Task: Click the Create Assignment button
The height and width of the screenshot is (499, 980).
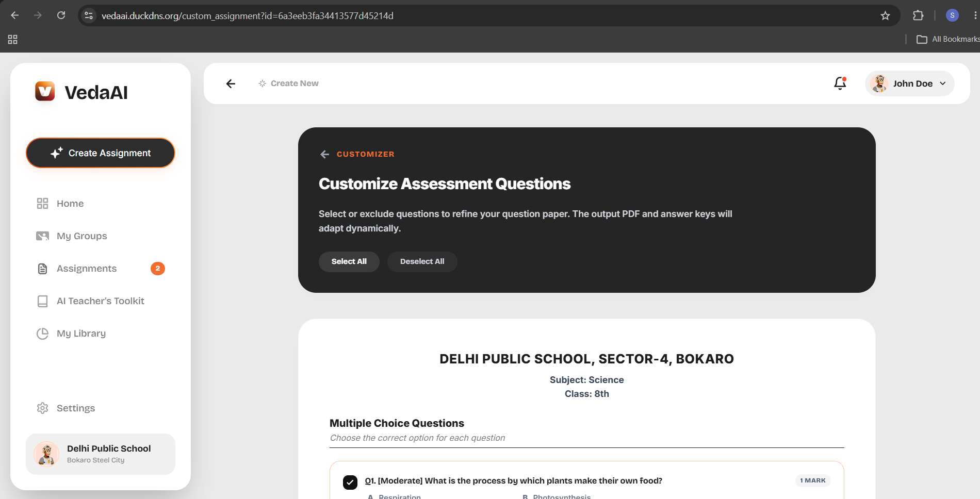Action: (101, 153)
